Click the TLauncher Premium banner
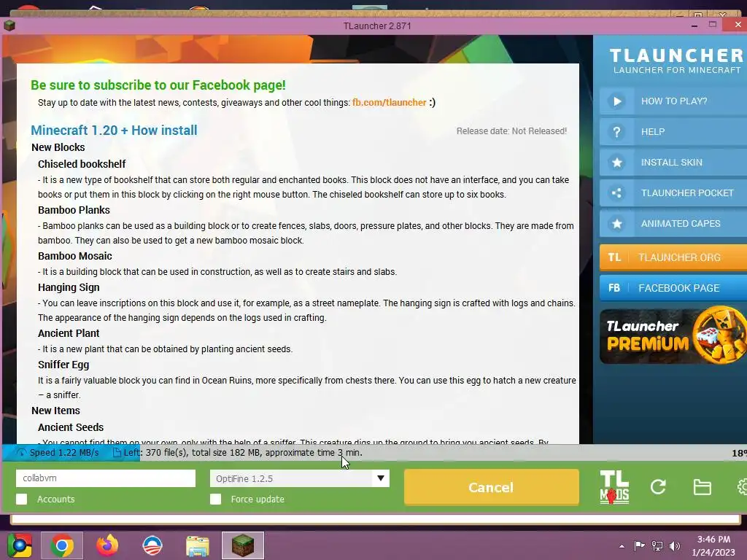Image resolution: width=747 pixels, height=560 pixels. click(x=673, y=336)
